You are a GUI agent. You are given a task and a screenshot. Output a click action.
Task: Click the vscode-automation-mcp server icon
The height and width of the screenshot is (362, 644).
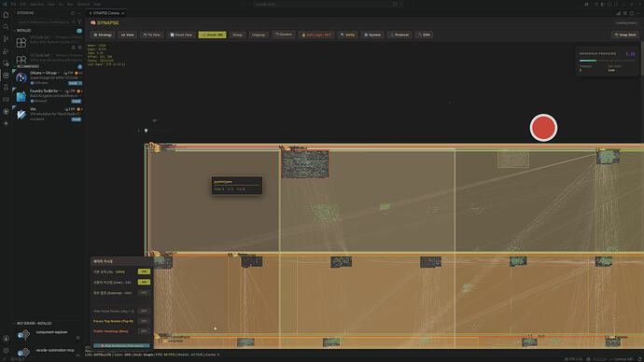24,352
